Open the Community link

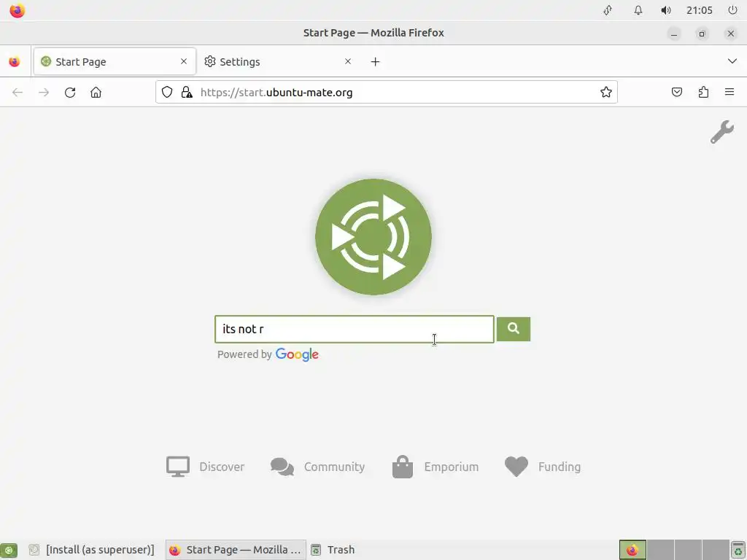point(317,467)
